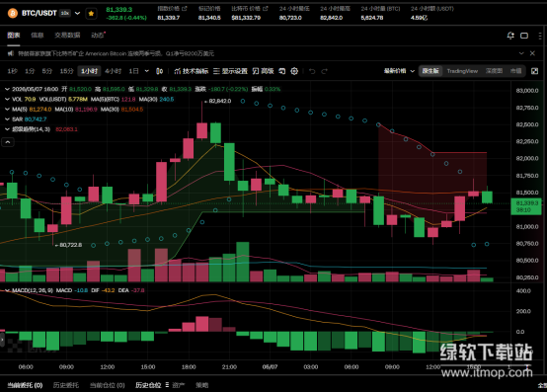Expand the news banner with chevron
Screen dimensions: 547x392
coord(521,53)
